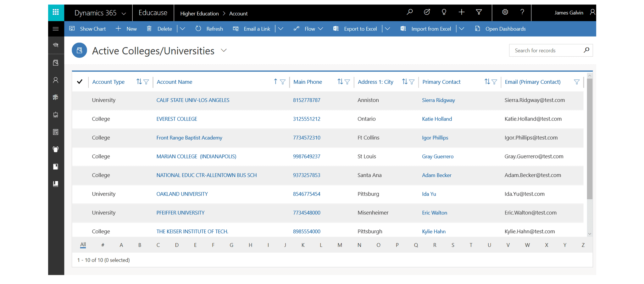The width and height of the screenshot is (644, 284).
Task: Click the signpost sidebar icon
Action: 56,97
